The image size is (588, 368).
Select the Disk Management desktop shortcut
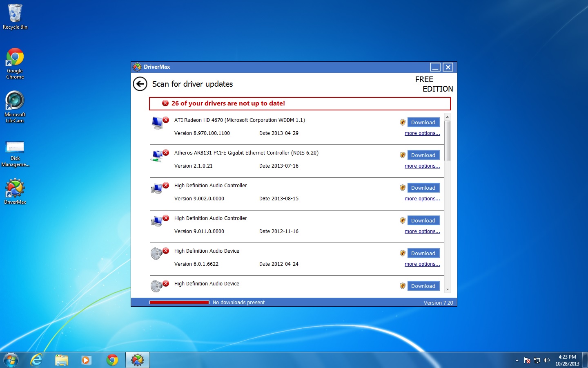pos(15,153)
